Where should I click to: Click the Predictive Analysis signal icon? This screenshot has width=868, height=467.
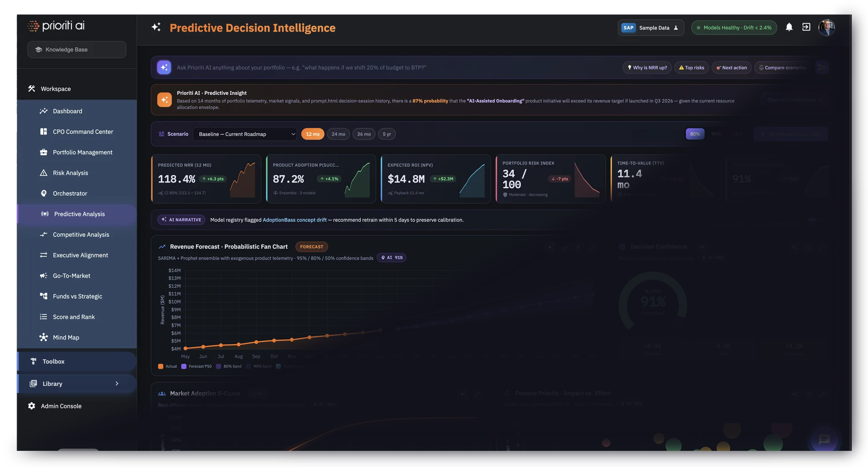[45, 214]
